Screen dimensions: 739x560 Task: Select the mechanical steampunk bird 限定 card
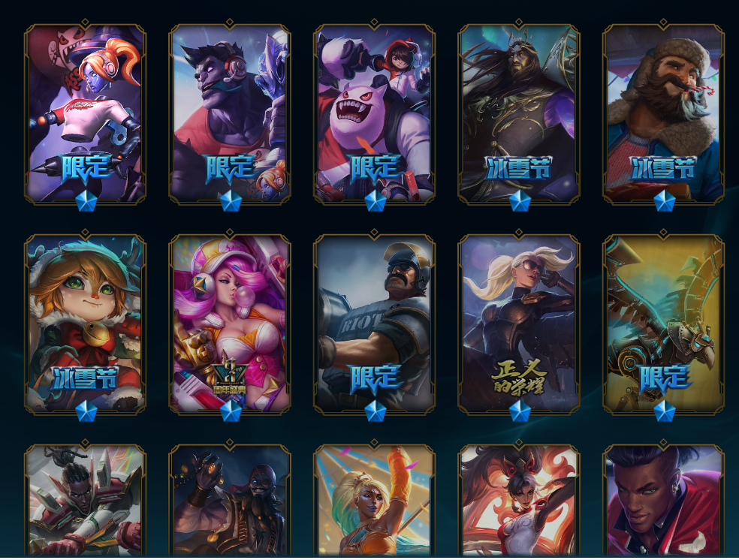tap(664, 325)
